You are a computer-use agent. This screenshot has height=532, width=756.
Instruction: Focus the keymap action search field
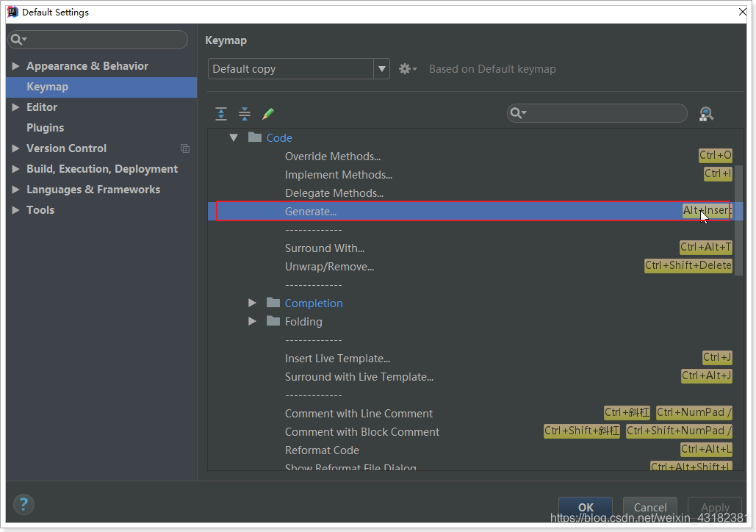click(x=597, y=113)
